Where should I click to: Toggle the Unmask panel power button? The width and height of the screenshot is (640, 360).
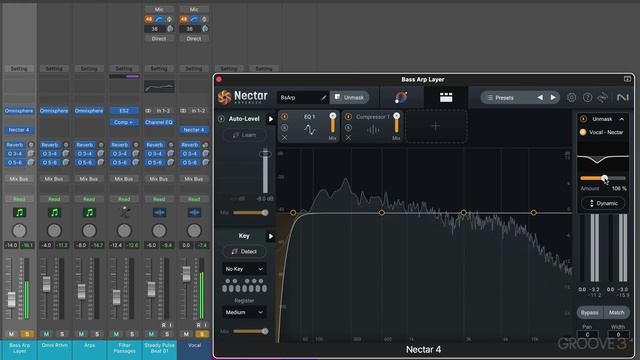(x=583, y=119)
